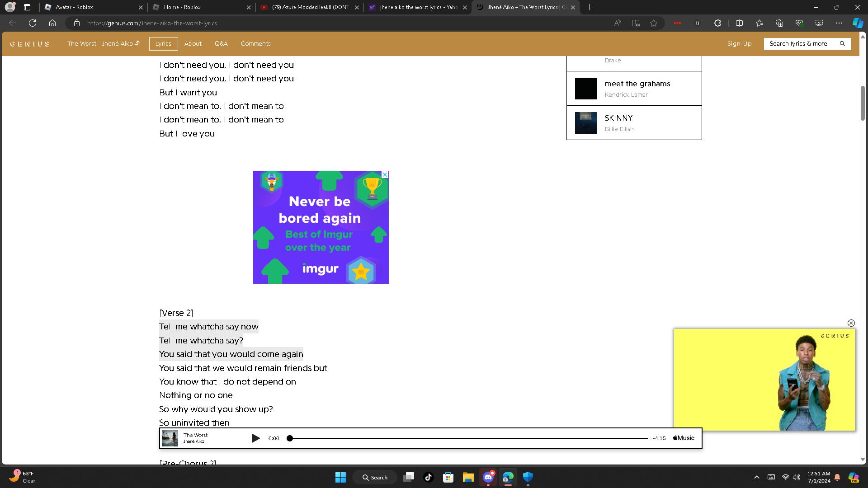Go to the browser home page
This screenshot has height=488, width=868.
52,23
